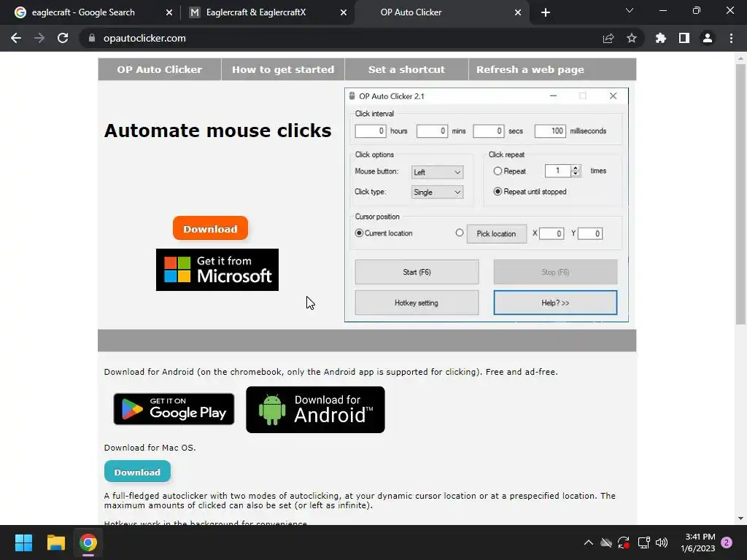Click the site lock icon
747x560 pixels.
click(92, 38)
